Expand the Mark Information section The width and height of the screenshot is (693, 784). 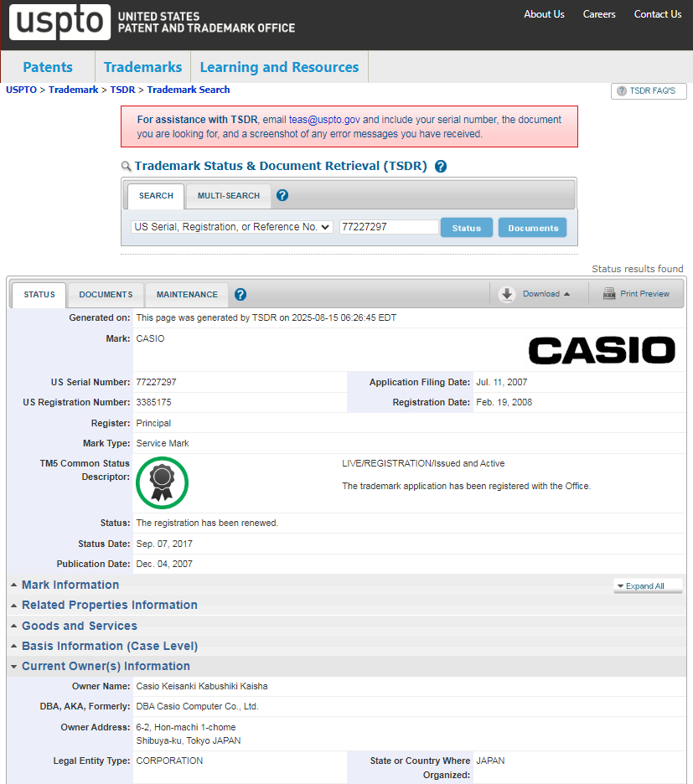point(70,585)
